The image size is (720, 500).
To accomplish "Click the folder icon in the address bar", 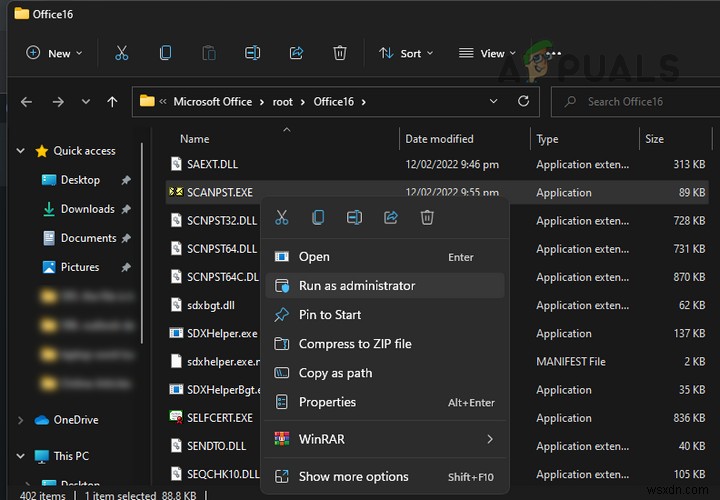I will [x=147, y=101].
